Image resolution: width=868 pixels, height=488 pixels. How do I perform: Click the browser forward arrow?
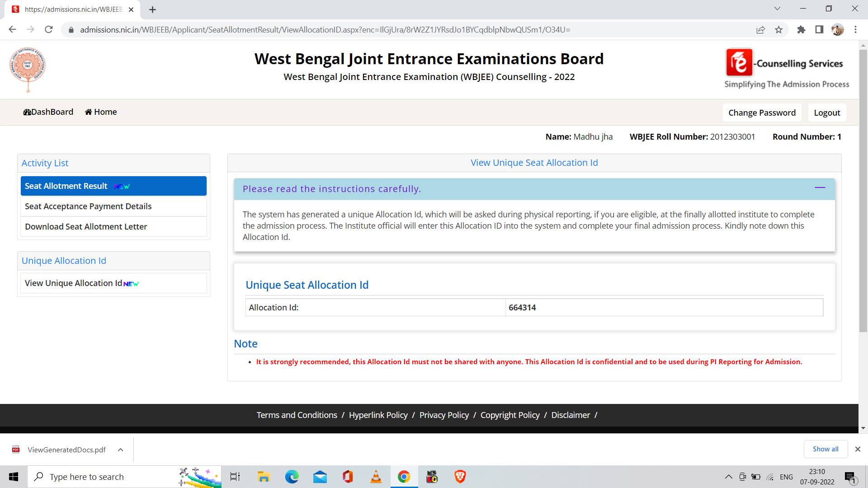[x=30, y=30]
